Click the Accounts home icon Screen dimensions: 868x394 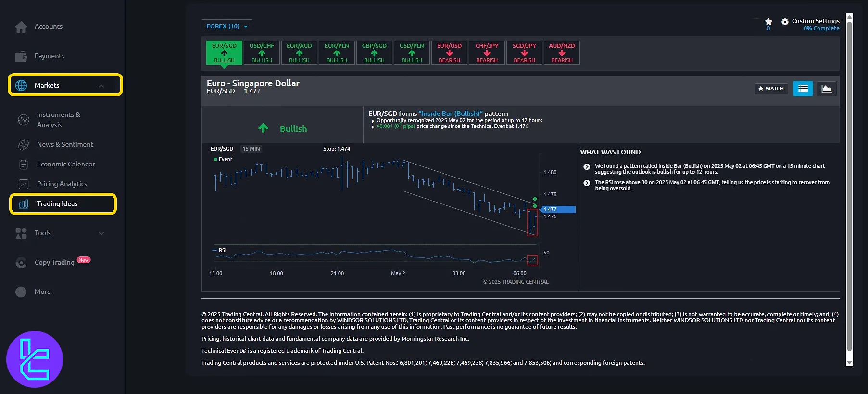tap(21, 27)
